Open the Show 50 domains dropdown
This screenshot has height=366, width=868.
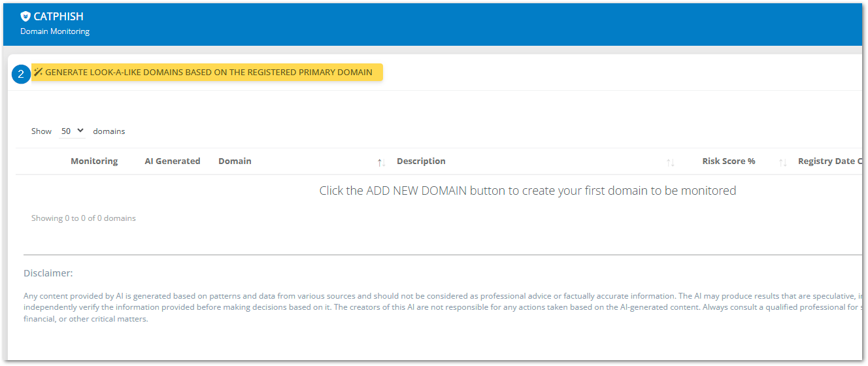[73, 131]
